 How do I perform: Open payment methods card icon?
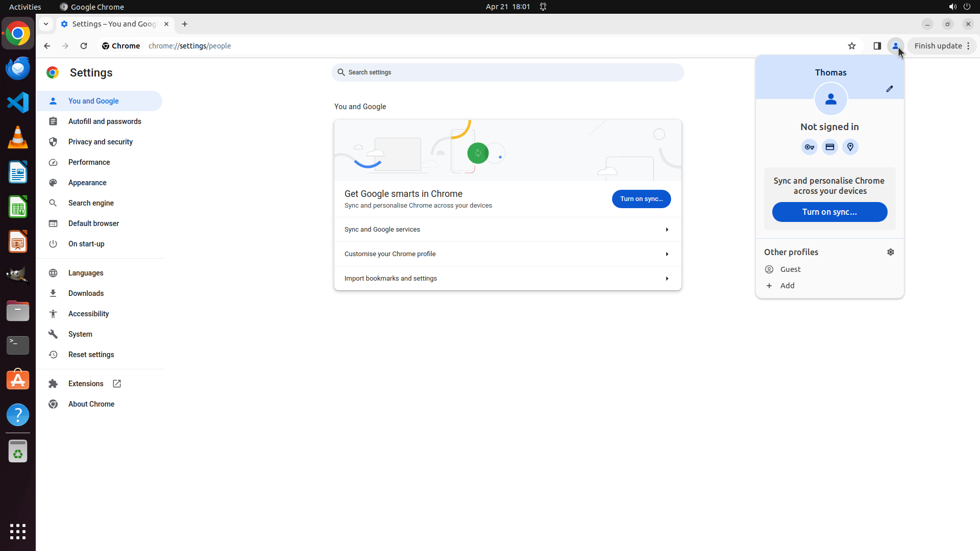pos(829,147)
